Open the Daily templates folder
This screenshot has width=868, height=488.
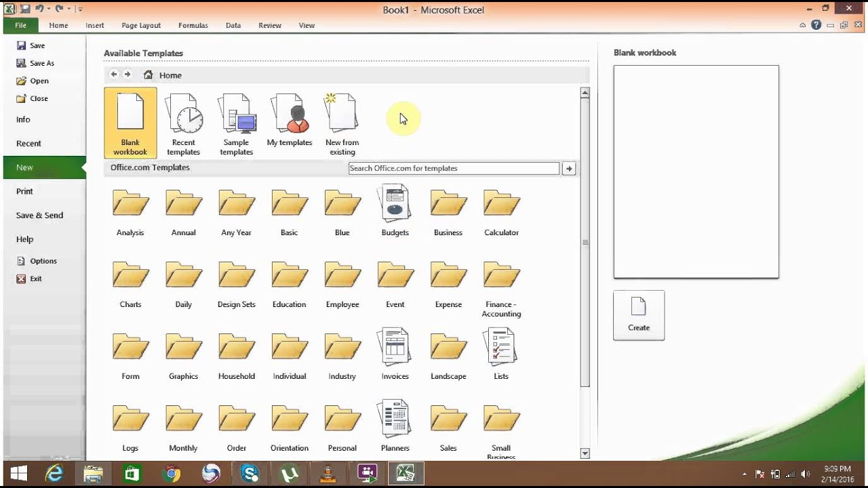click(183, 283)
